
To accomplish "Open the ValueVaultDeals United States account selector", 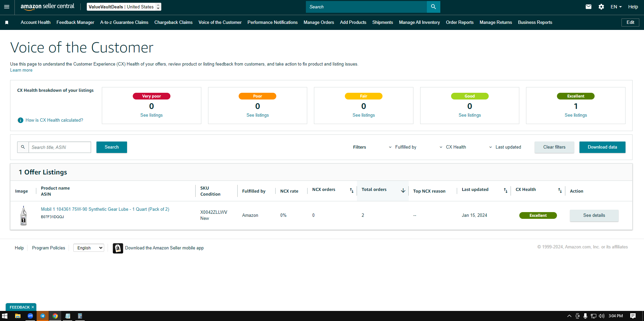I will coord(124,7).
